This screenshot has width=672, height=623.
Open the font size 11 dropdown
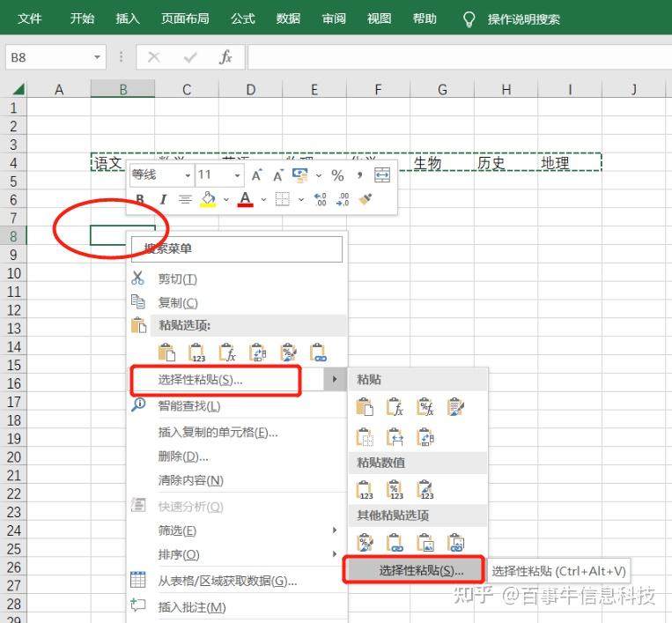(x=237, y=175)
